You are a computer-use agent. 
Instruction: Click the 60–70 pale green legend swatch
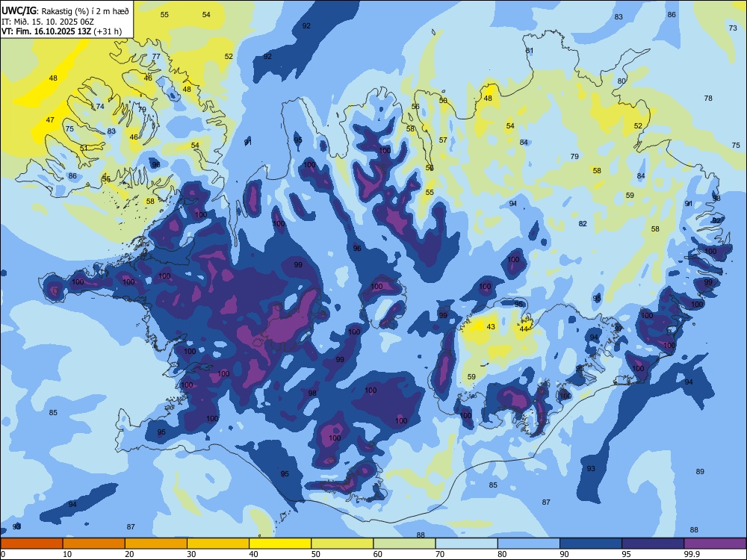point(404,544)
